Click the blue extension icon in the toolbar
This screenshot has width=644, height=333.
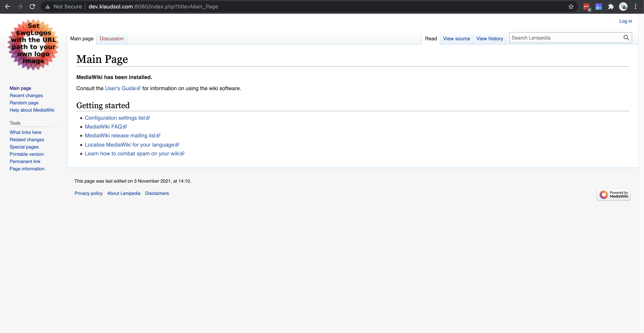tap(599, 7)
